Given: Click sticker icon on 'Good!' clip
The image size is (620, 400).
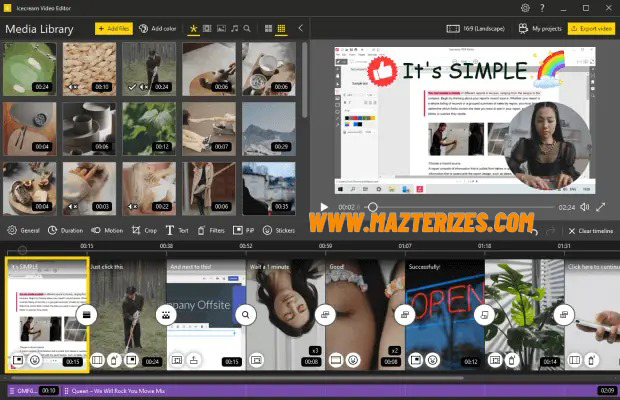Looking at the screenshot, I should (x=353, y=360).
